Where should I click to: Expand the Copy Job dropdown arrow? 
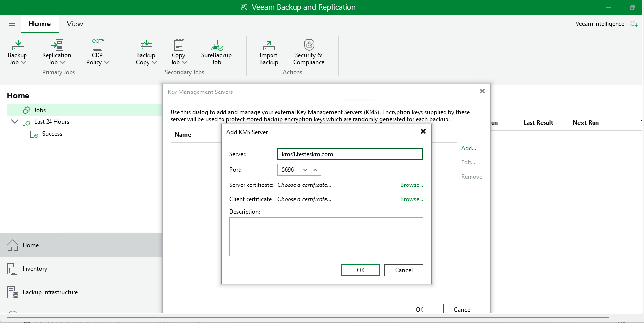pos(185,62)
